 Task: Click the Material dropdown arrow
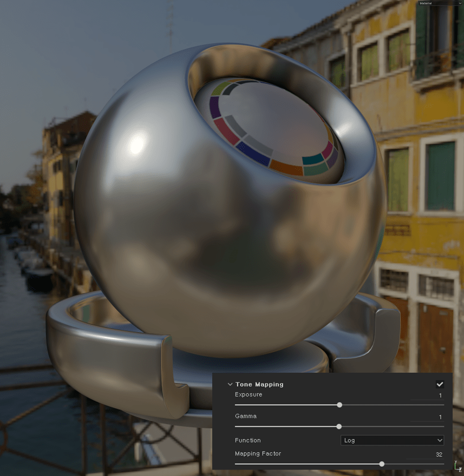(x=460, y=3)
